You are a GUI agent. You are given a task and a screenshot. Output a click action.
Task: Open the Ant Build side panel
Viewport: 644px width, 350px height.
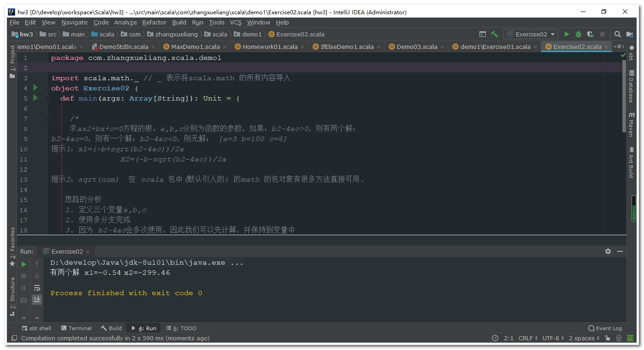[632, 162]
